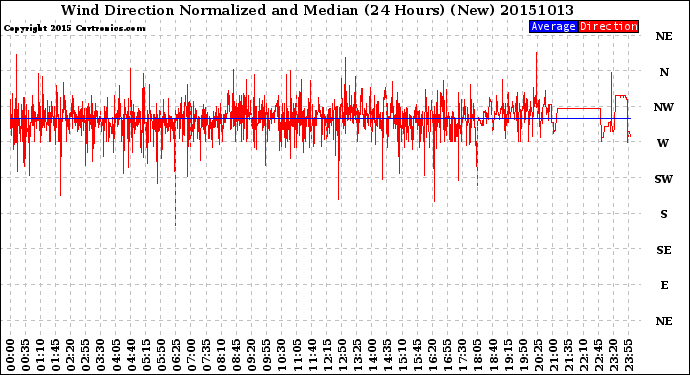Click the 11:40 time label
This screenshot has height=375, width=690.
tap(312, 355)
